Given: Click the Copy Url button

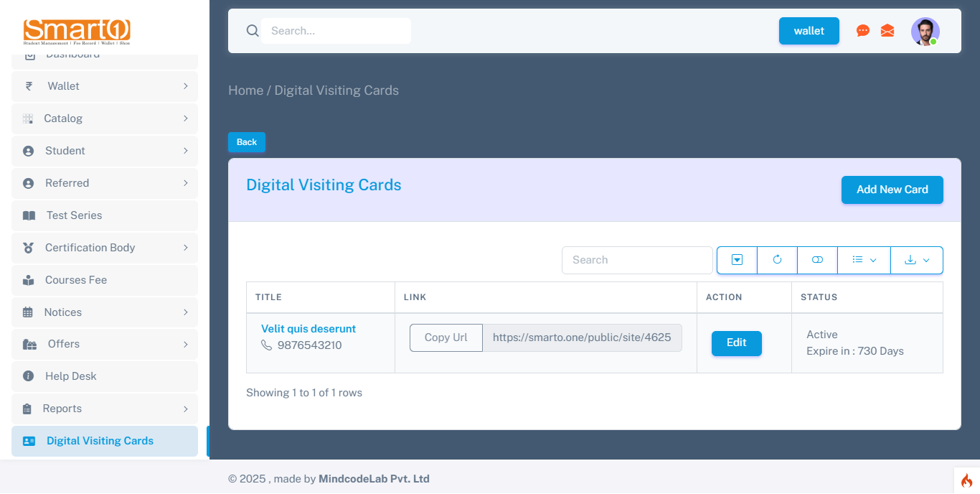Looking at the screenshot, I should (x=446, y=337).
